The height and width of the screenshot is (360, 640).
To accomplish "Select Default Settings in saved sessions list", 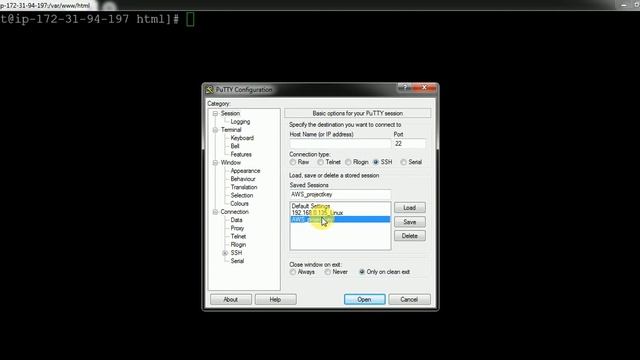I will 311,206.
